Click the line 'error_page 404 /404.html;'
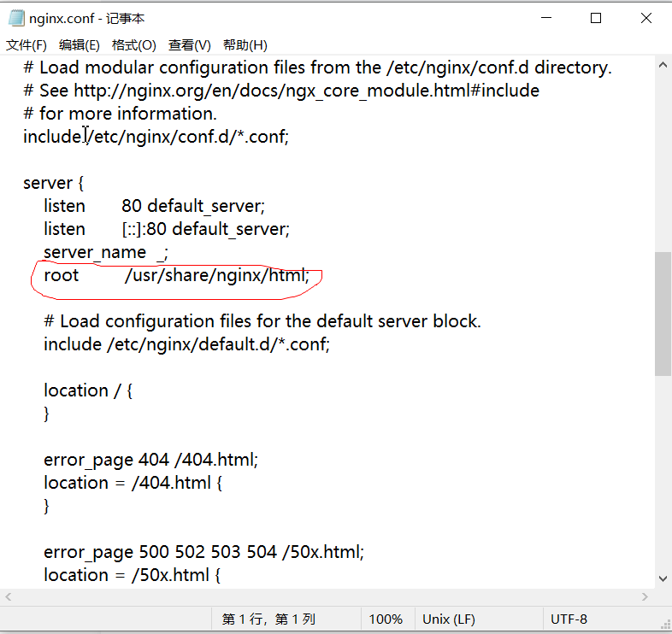This screenshot has width=672, height=634. pyautogui.click(x=150, y=461)
